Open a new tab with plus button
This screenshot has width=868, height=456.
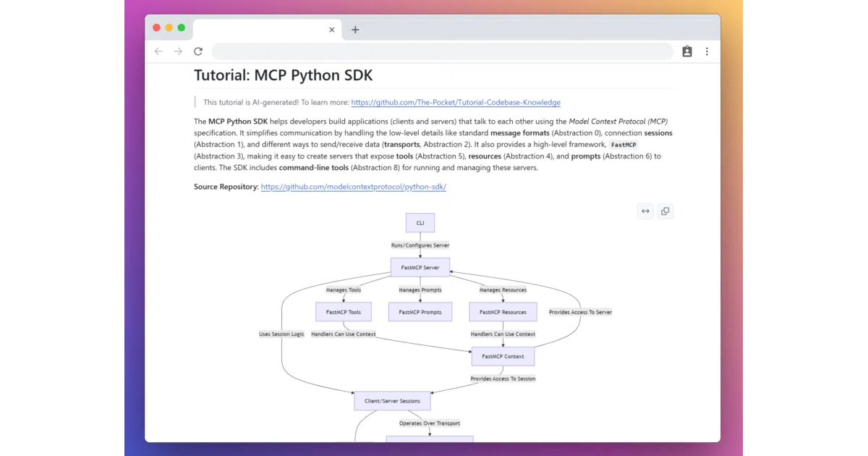tap(355, 30)
